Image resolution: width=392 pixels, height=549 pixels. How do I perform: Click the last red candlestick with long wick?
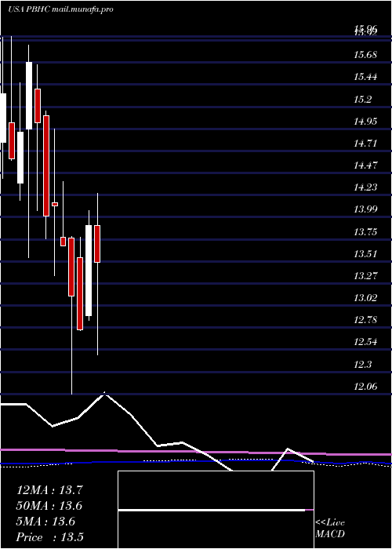pyautogui.click(x=98, y=244)
